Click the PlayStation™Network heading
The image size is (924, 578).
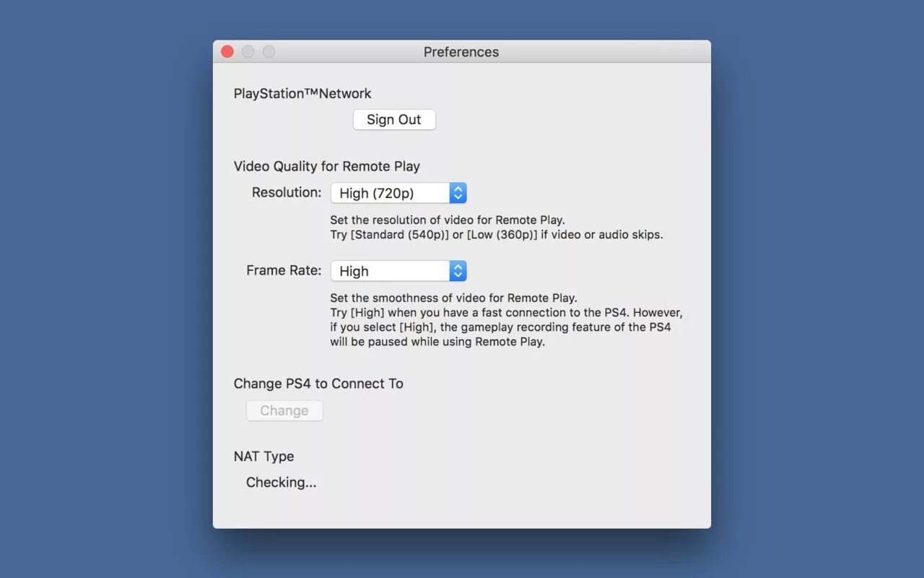click(x=302, y=94)
